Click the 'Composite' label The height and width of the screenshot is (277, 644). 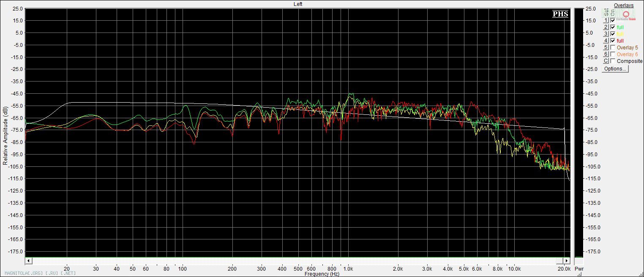pos(630,61)
